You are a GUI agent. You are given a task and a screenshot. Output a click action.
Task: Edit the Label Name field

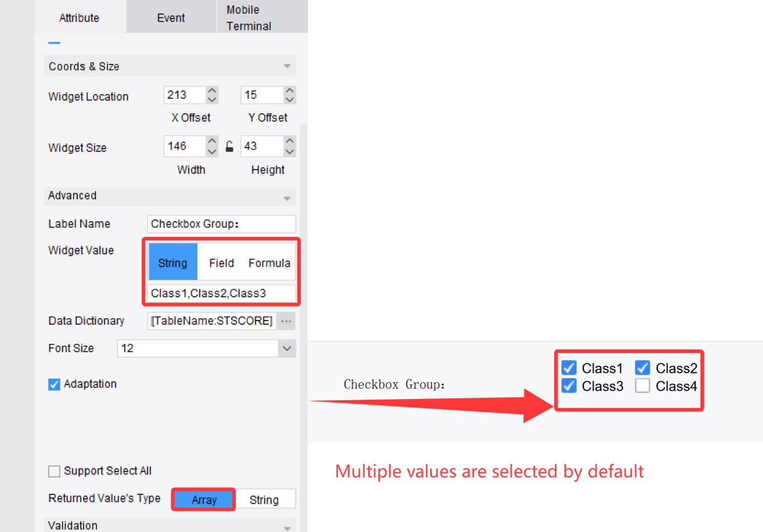(221, 224)
